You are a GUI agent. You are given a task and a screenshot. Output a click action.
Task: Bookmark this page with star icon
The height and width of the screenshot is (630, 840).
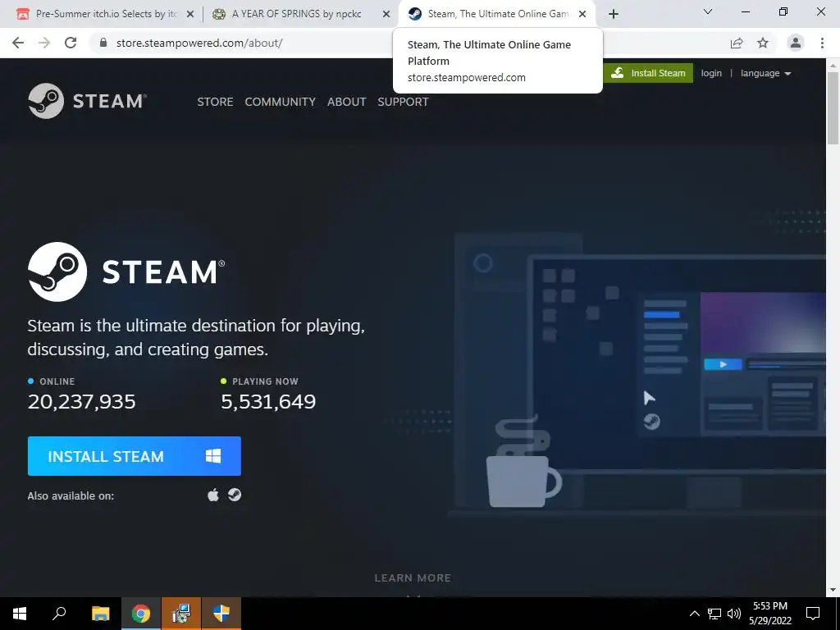(763, 43)
